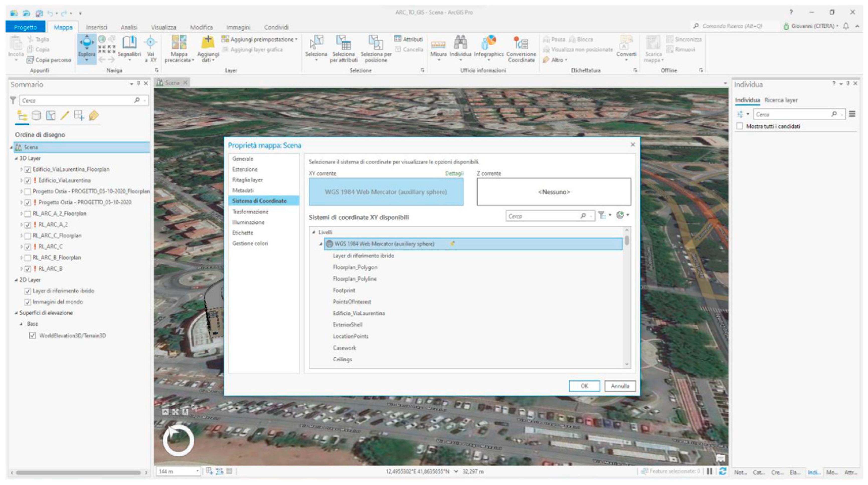
Task: Click the OK button
Action: (584, 386)
